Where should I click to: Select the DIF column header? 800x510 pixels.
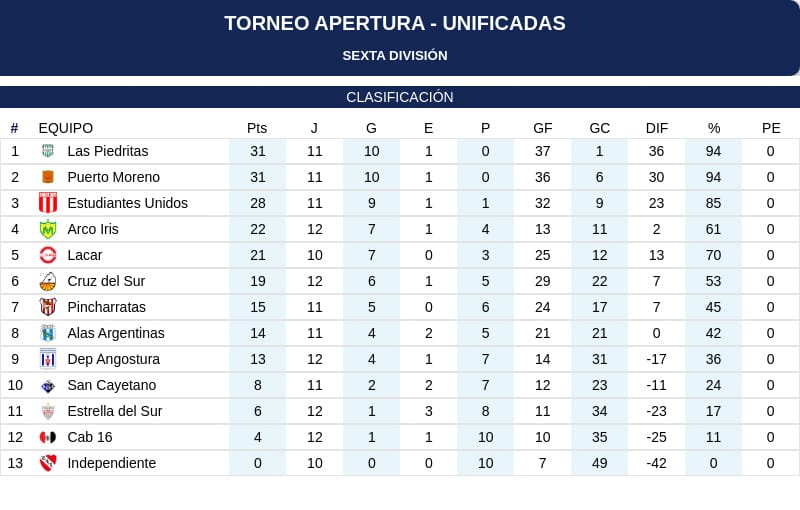(657, 128)
